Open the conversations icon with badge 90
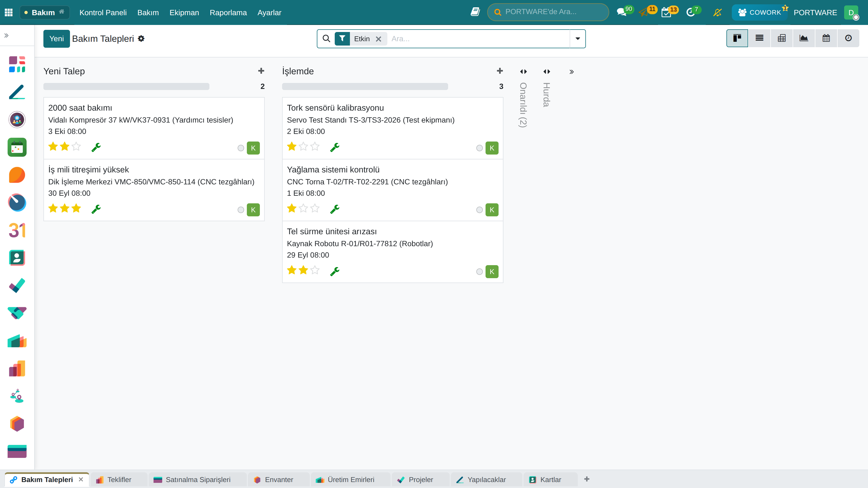 pyautogui.click(x=621, y=12)
